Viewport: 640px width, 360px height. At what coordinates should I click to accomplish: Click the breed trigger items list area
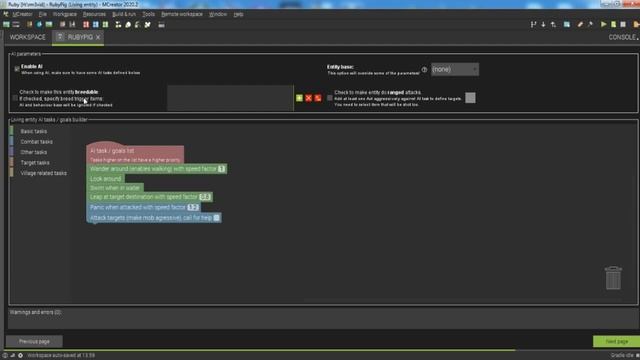pos(230,98)
